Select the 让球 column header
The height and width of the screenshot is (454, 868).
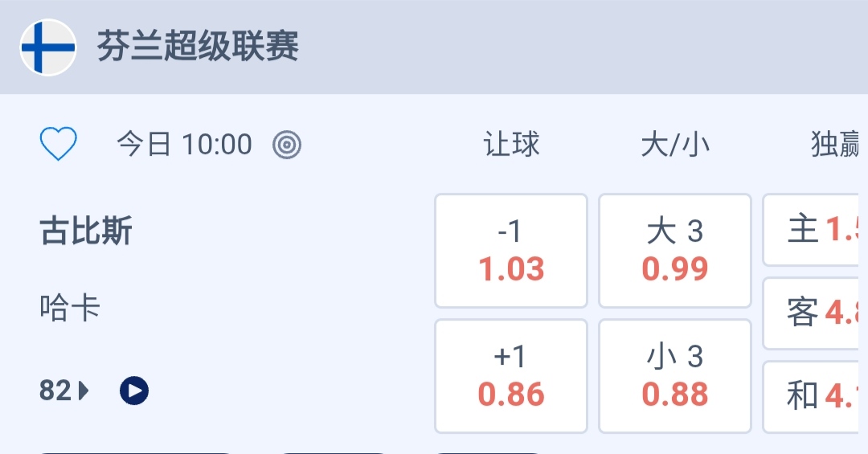pos(511,145)
